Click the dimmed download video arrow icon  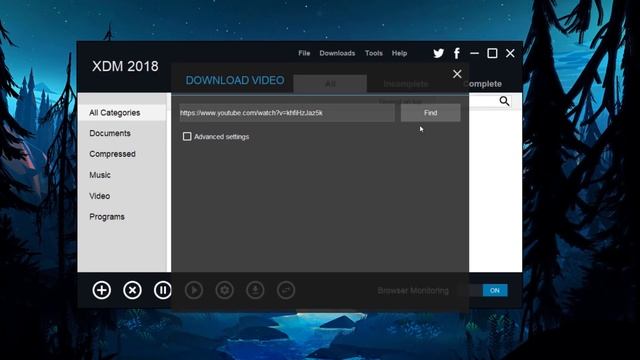click(x=255, y=290)
